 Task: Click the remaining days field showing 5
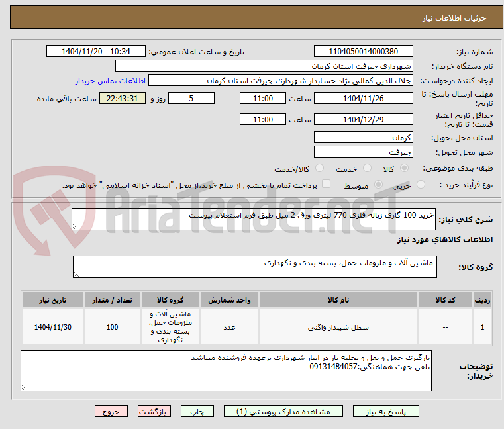(191, 99)
